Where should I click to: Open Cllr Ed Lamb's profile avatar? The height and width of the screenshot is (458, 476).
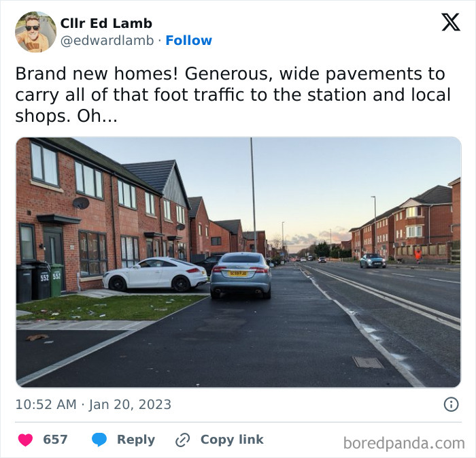(36, 32)
